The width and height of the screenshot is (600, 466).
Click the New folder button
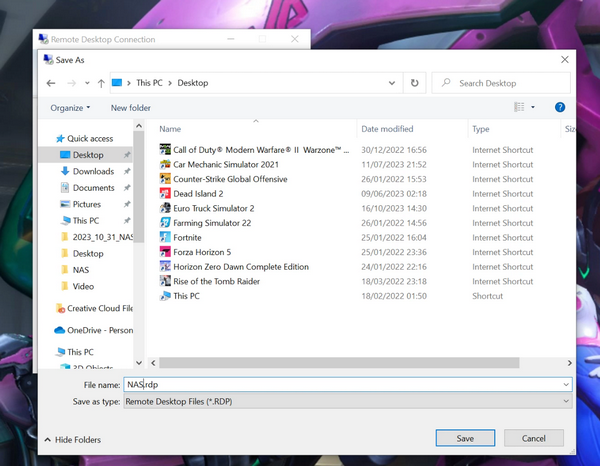coord(131,108)
